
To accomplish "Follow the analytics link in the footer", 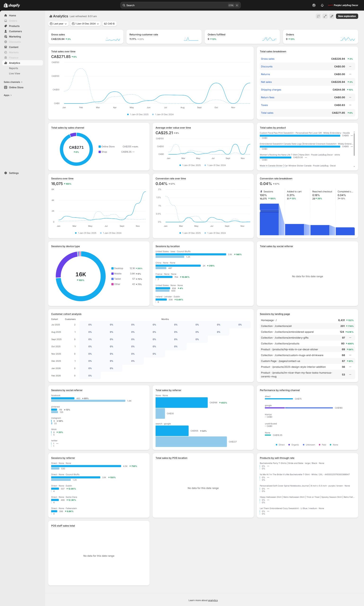I will [x=213, y=600].
